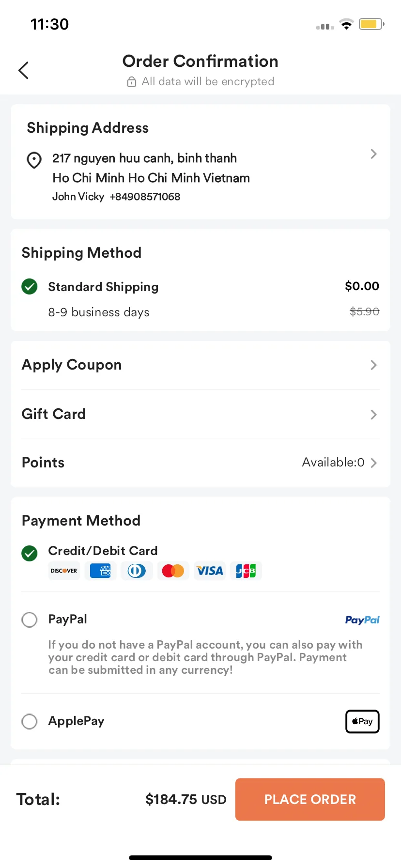Viewport: 401px width, 868px height.
Task: Tap the Mastercard logo icon
Action: (x=173, y=571)
